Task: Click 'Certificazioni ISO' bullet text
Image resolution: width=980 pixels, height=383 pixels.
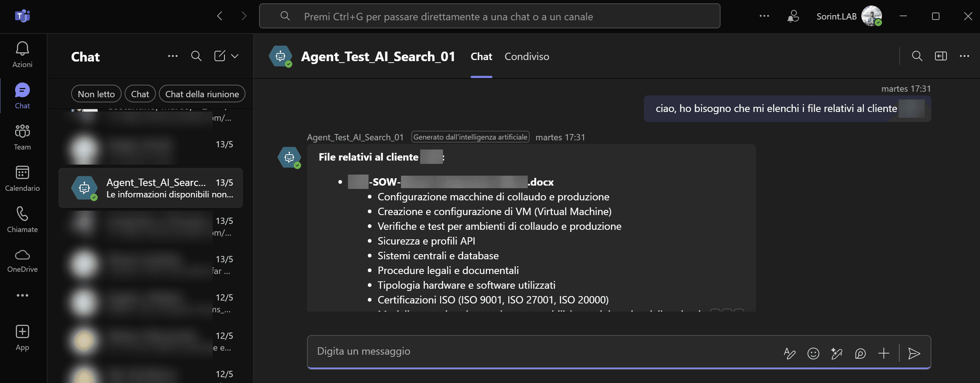Action: (493, 300)
